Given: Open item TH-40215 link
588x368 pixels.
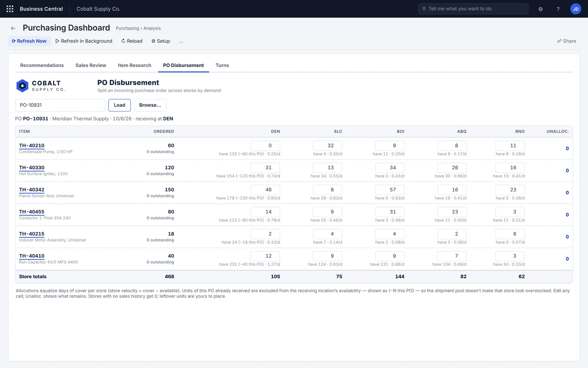Looking at the screenshot, I should point(32,234).
